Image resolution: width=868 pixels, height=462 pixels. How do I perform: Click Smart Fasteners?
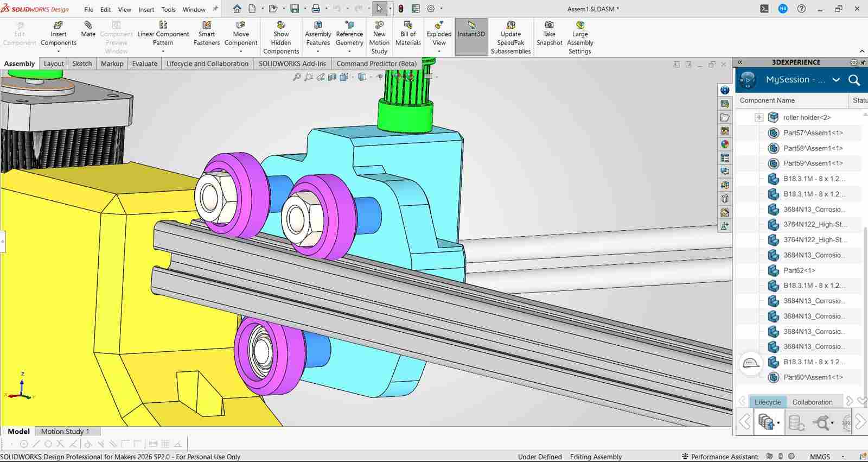(x=207, y=34)
